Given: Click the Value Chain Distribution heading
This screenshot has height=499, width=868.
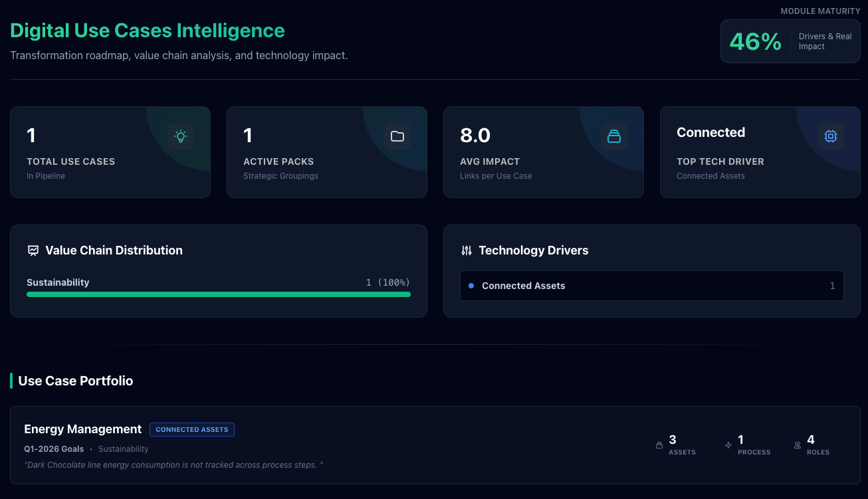Looking at the screenshot, I should coord(114,250).
